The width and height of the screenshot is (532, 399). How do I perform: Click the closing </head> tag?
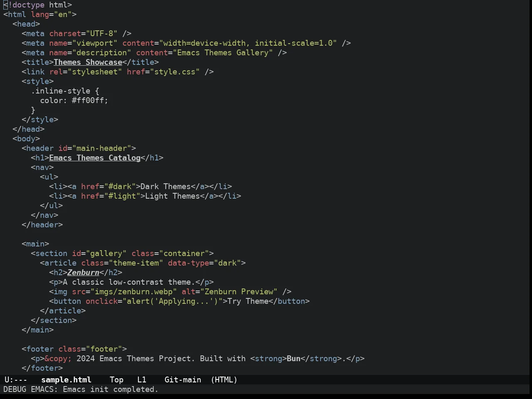pos(29,129)
